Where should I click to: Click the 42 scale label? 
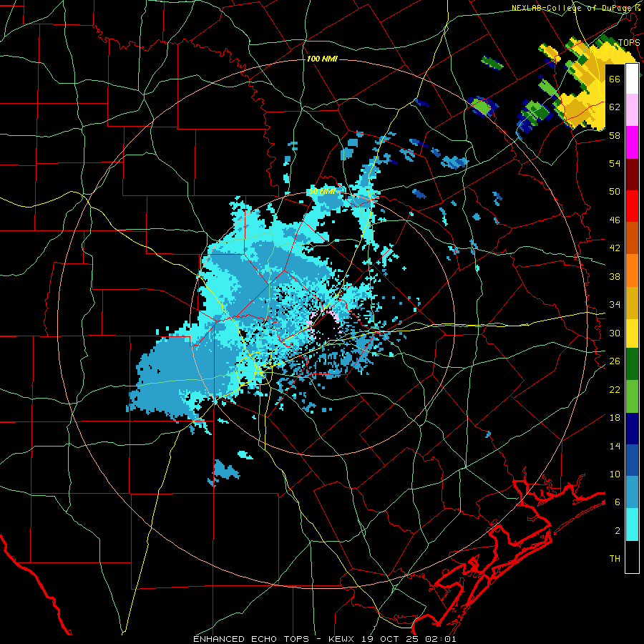tap(615, 248)
